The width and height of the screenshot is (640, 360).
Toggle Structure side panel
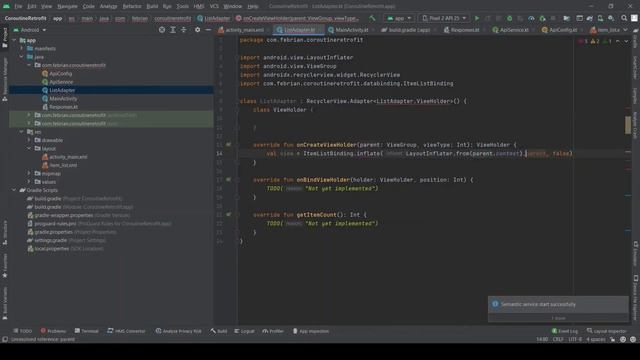coord(5,232)
